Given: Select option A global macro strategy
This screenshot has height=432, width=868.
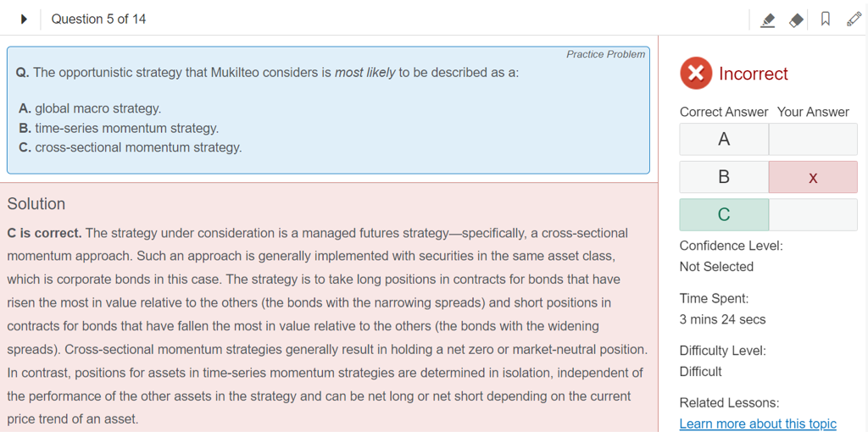Looking at the screenshot, I should click(x=90, y=108).
